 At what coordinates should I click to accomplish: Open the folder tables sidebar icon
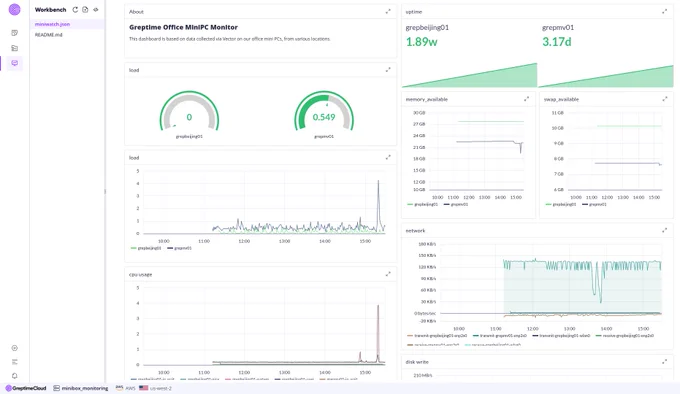coord(14,48)
